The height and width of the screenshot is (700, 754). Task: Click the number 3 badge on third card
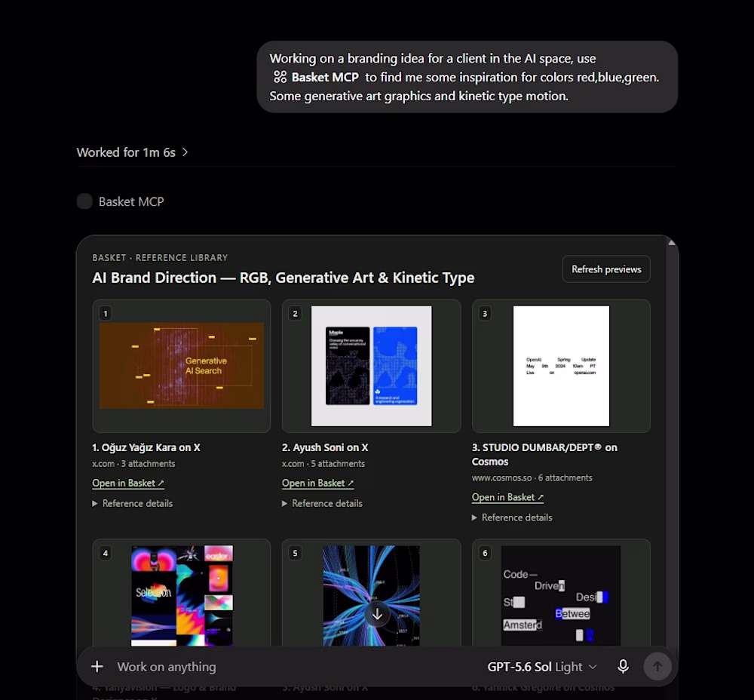485,314
